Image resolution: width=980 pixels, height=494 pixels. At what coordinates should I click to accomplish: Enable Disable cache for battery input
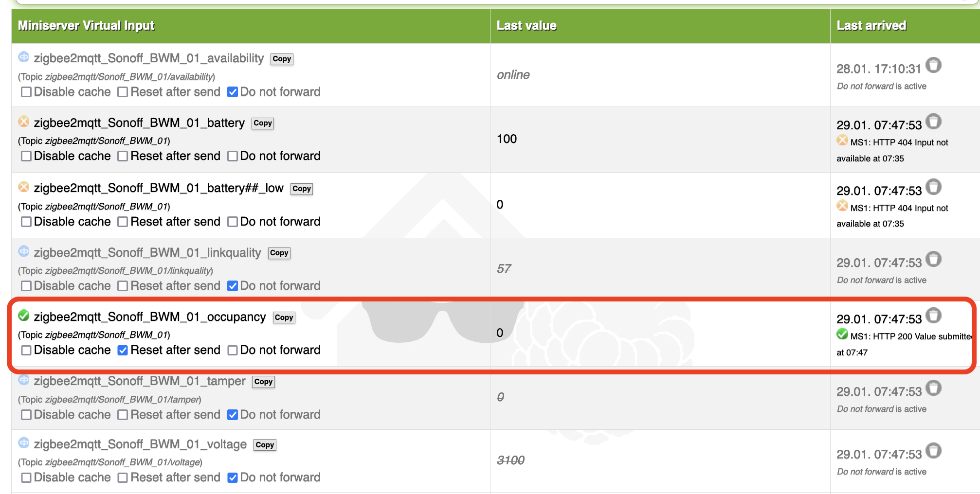click(x=26, y=156)
